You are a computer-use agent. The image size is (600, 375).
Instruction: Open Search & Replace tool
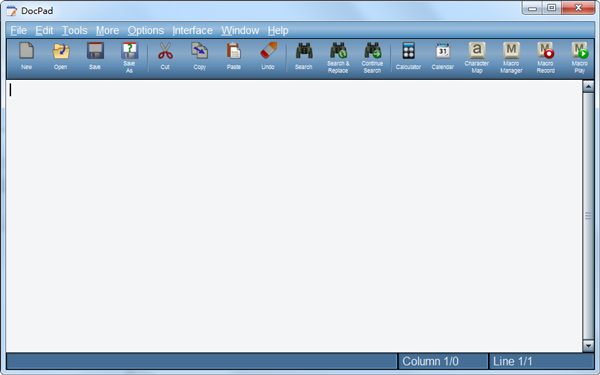(x=338, y=57)
